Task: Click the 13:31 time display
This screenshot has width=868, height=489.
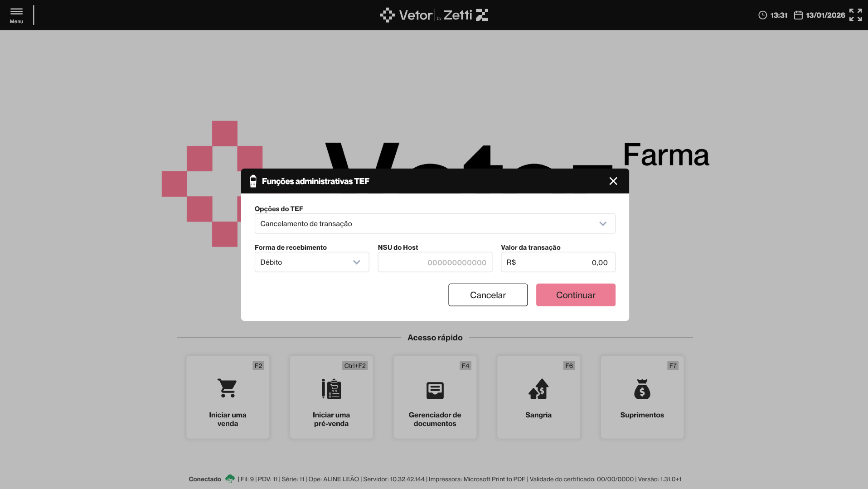Action: (779, 15)
